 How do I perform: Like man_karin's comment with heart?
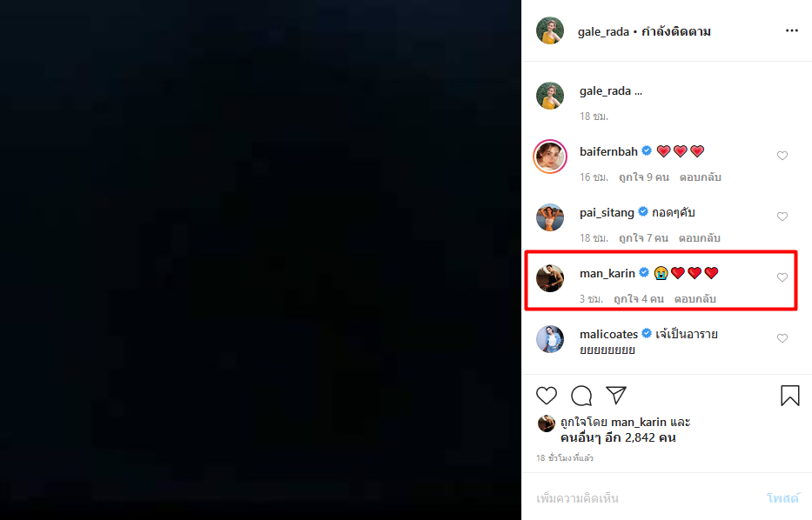782,277
